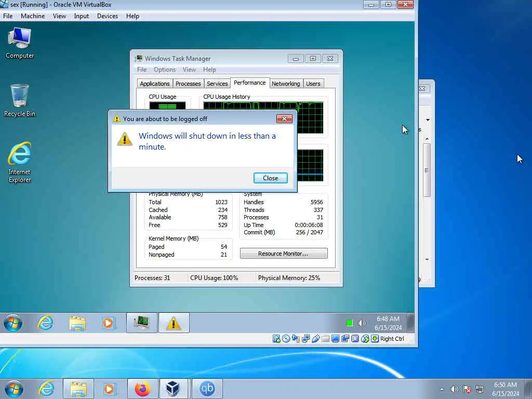Image resolution: width=532 pixels, height=399 pixels.
Task: Switch to the Services tab
Action: tap(217, 84)
